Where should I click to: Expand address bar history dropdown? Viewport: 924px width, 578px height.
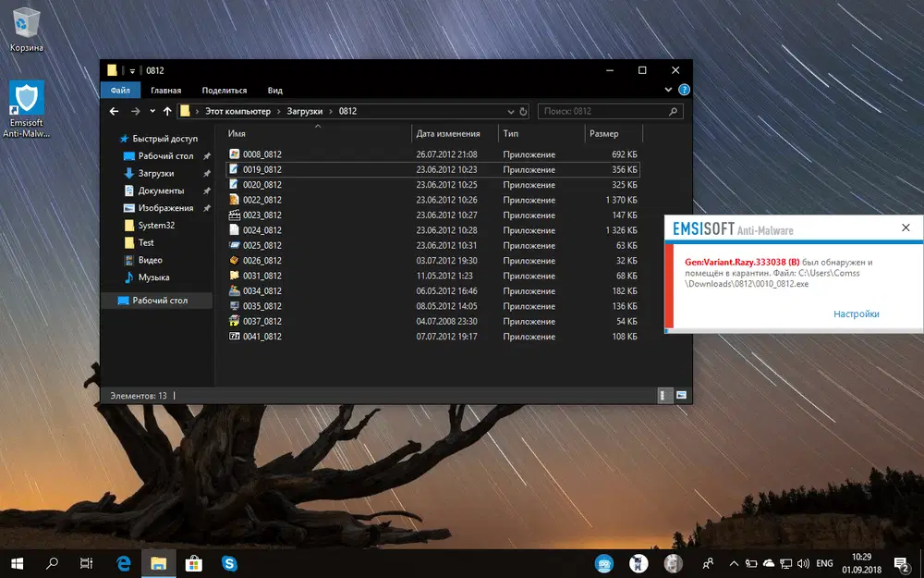tap(510, 112)
